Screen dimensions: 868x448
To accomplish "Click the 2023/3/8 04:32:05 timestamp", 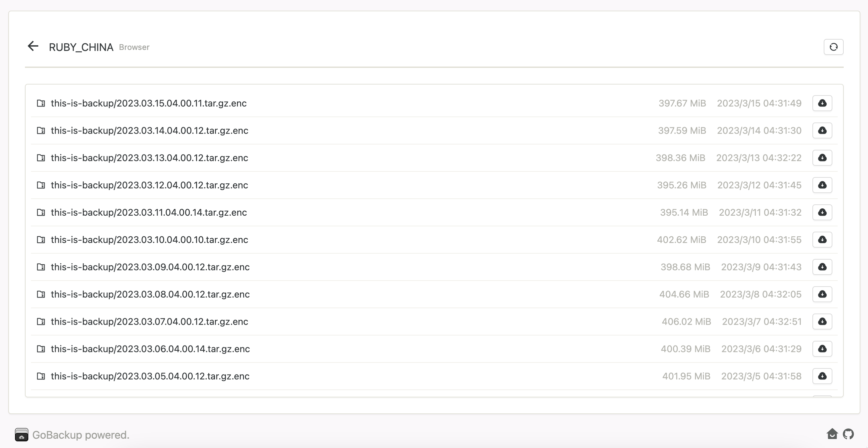I will click(761, 294).
